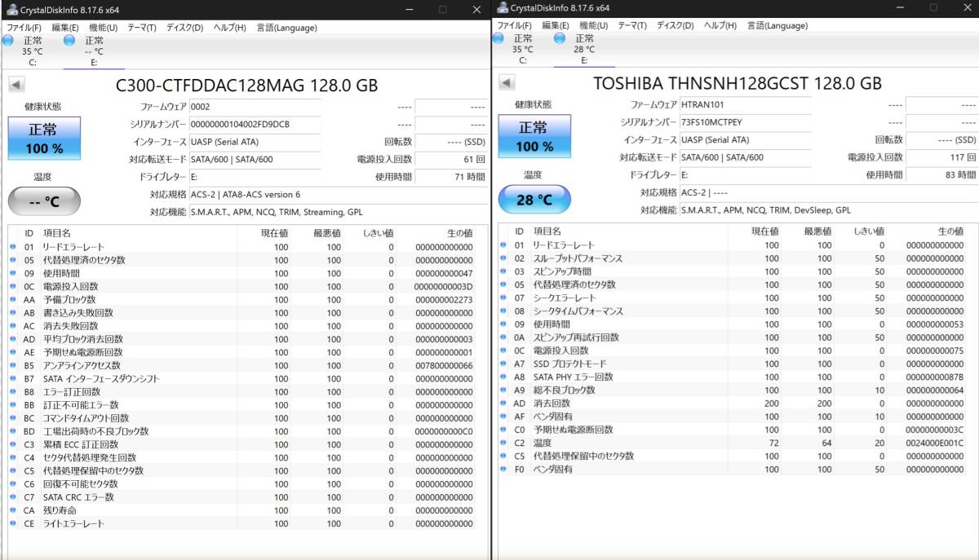Click 28 °C temperature button in right window
Viewport: 979px width, 560px height.
(534, 199)
